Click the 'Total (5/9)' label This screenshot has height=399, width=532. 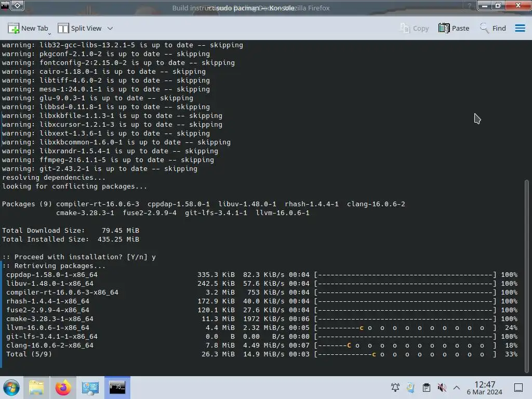pyautogui.click(x=29, y=354)
